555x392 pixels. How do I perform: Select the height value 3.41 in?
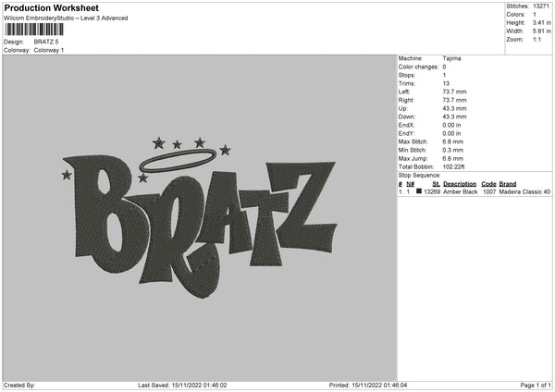(541, 22)
